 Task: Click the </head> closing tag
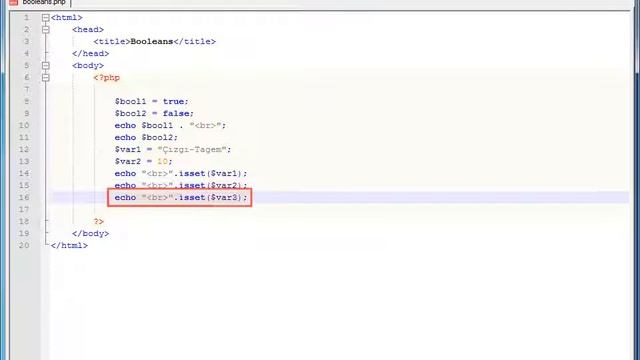click(x=90, y=53)
